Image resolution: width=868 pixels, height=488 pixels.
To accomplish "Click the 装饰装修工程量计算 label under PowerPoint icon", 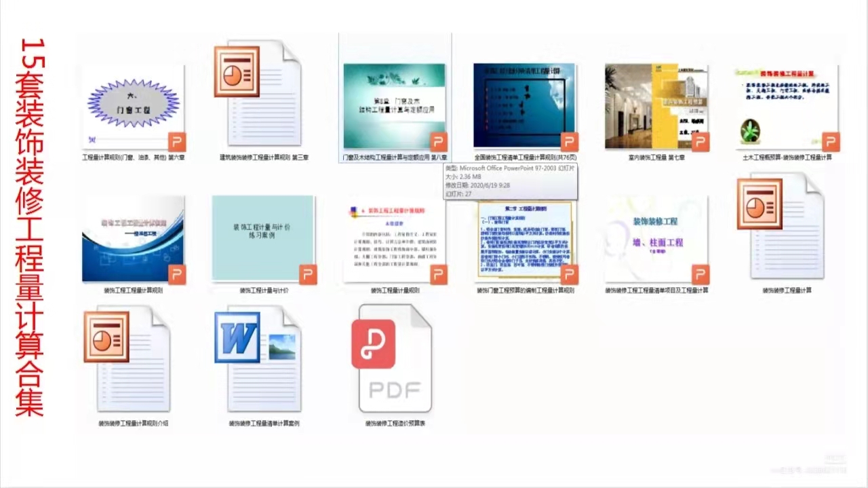I will tap(787, 290).
